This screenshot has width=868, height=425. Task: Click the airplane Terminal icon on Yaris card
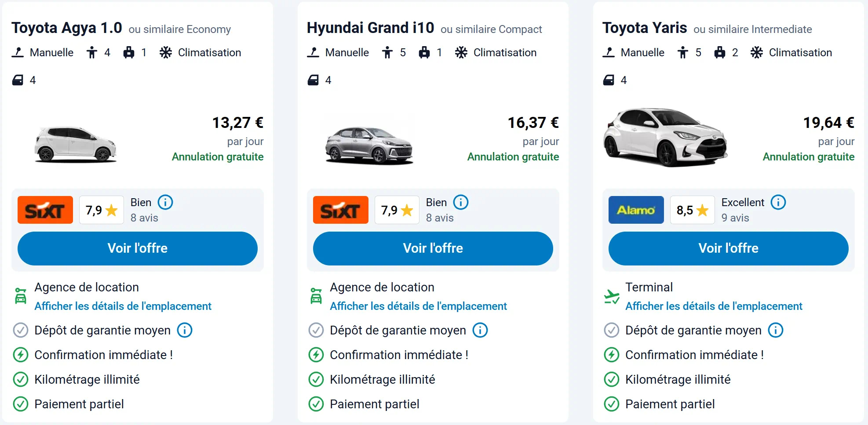612,297
